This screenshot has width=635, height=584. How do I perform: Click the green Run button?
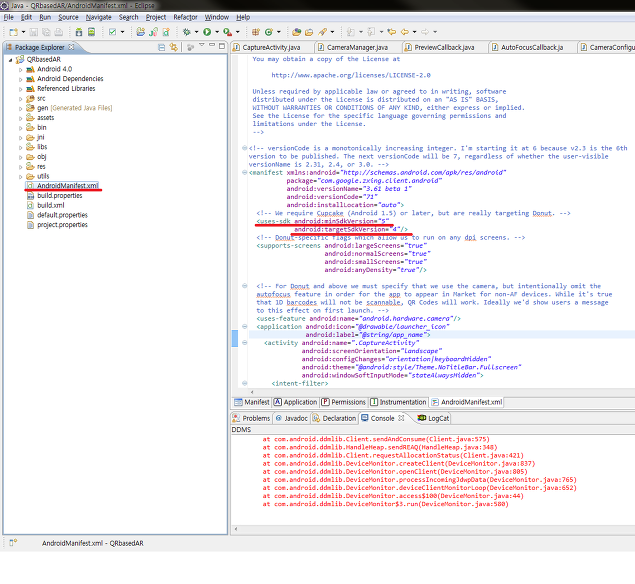pyautogui.click(x=207, y=32)
